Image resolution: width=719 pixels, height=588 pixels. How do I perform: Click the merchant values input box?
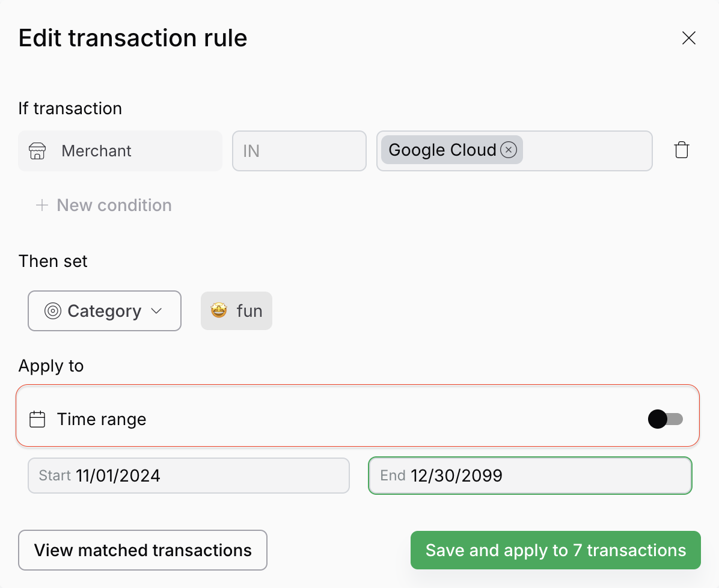tap(514, 151)
